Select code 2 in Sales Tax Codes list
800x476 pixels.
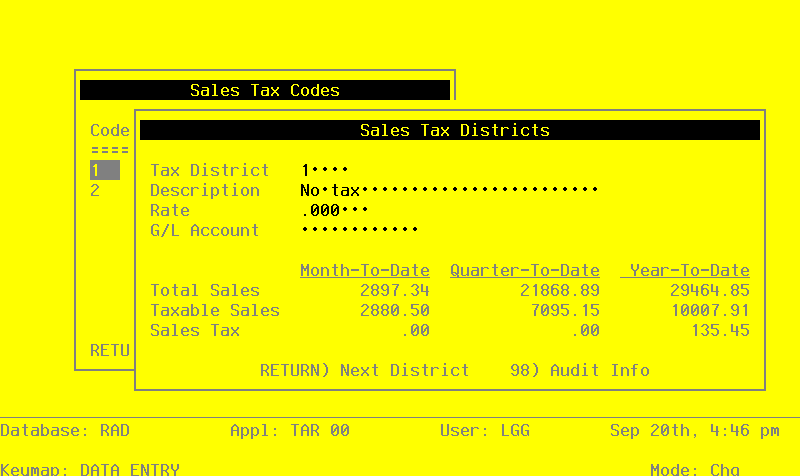click(95, 190)
